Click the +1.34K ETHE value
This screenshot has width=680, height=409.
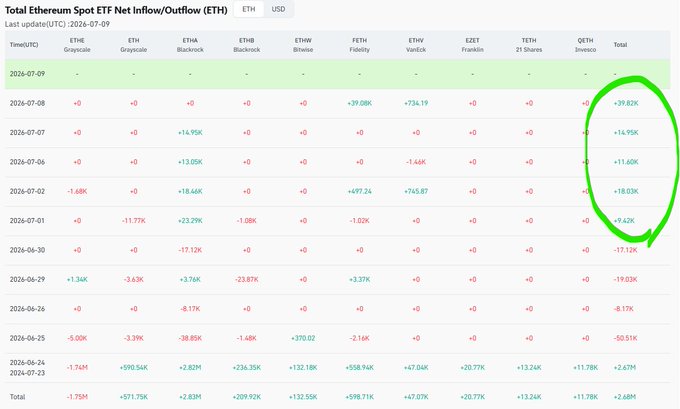pyautogui.click(x=77, y=279)
